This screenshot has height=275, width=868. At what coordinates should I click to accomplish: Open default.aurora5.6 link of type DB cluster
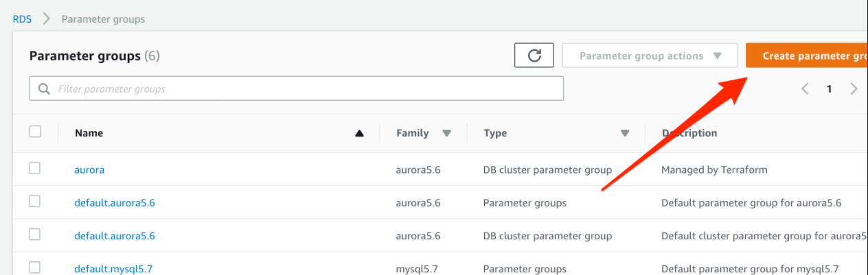click(115, 236)
